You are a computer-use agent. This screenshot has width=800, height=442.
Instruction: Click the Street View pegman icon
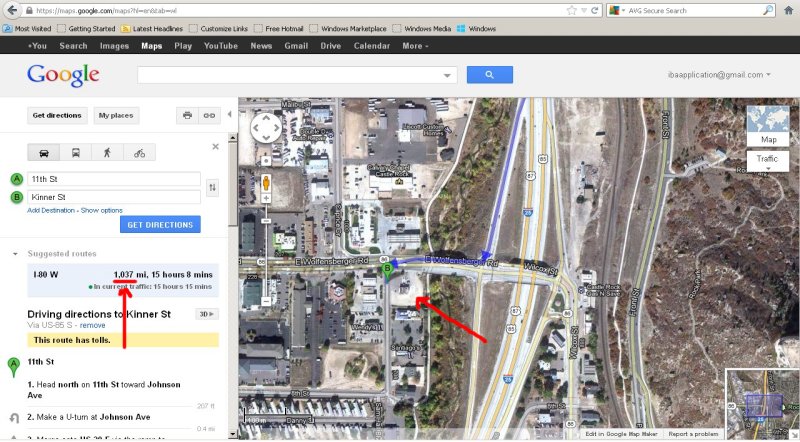click(x=266, y=182)
